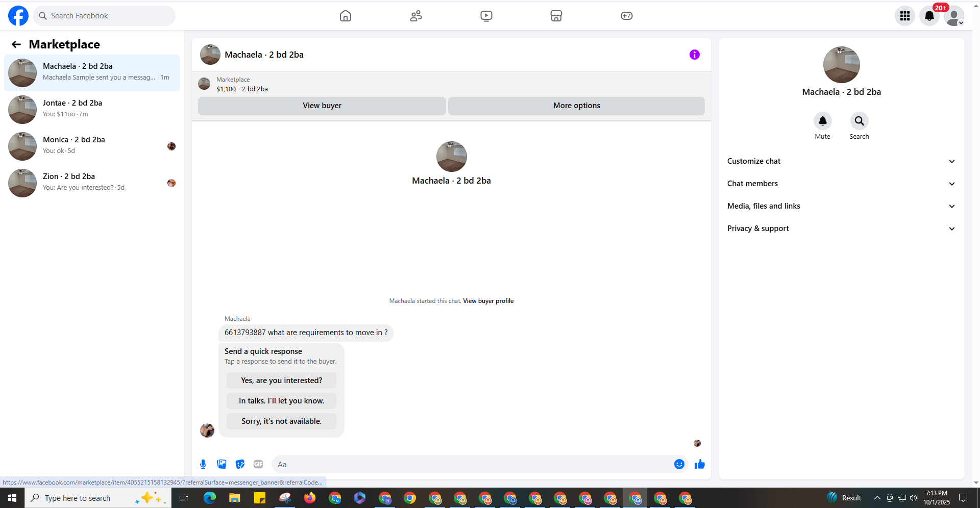Open Sticky Notes from the taskbar
This screenshot has width=980, height=508.
pos(260,498)
